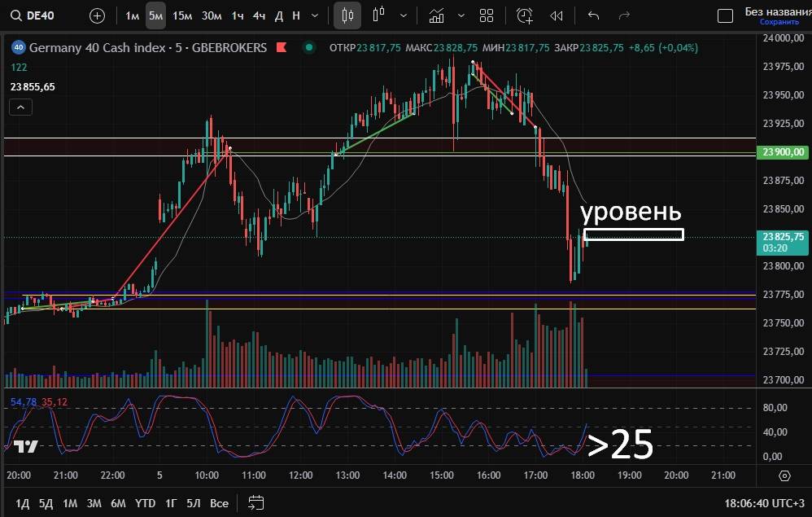
Task: Toggle the layout selection square icon
Action: tap(725, 15)
